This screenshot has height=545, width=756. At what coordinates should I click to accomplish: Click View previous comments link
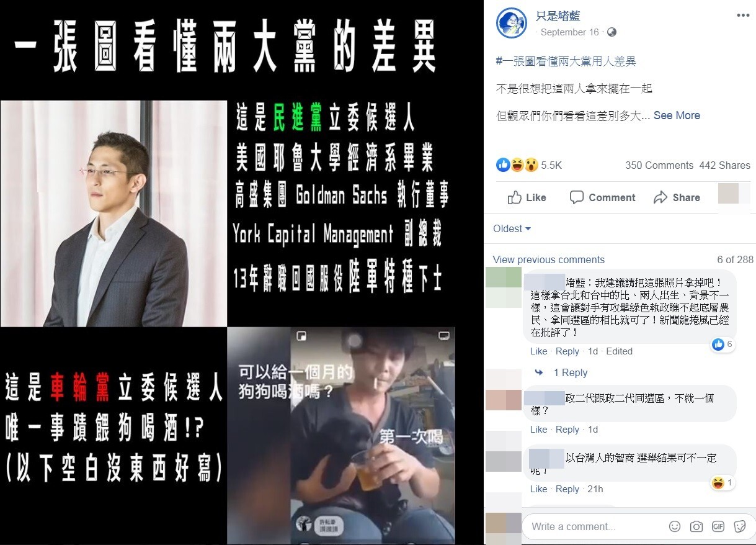(x=549, y=259)
